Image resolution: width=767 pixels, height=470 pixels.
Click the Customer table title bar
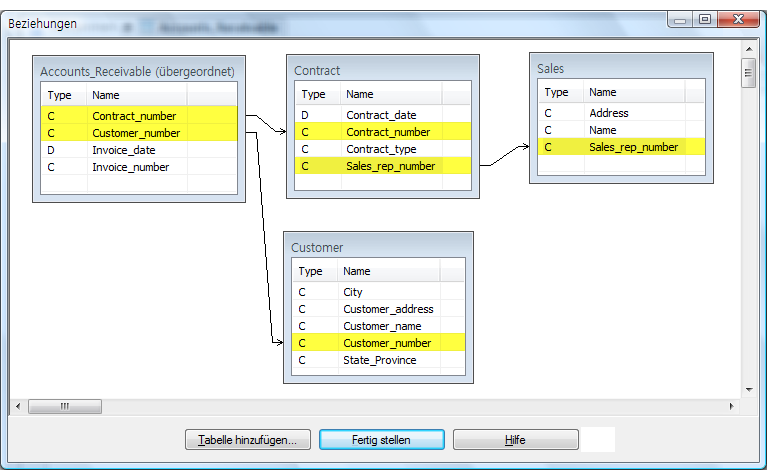(379, 247)
